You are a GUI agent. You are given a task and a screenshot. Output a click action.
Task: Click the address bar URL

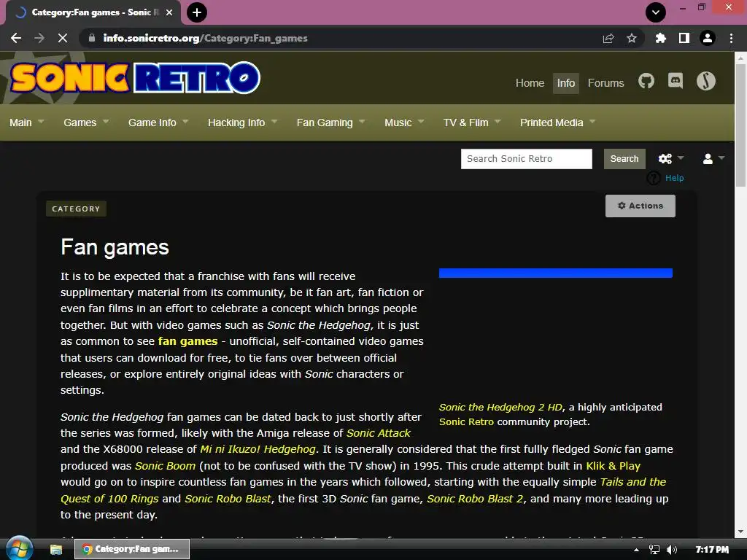point(205,38)
